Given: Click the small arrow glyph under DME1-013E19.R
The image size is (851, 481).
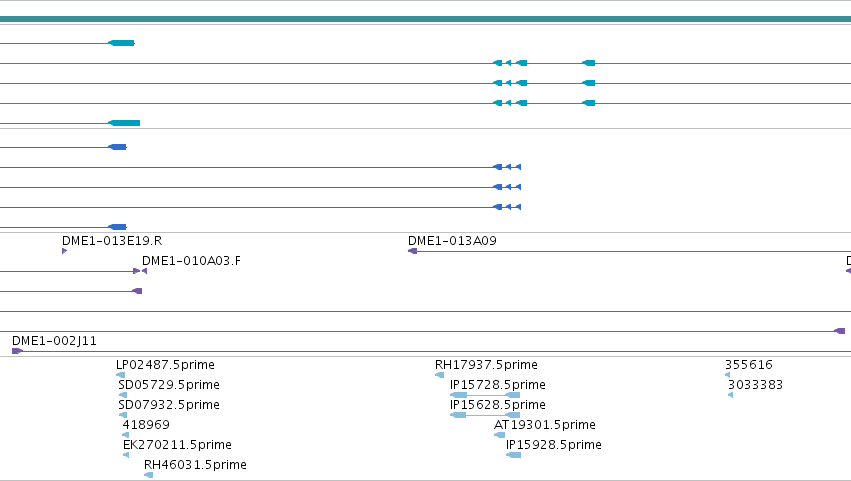Looking at the screenshot, I should (65, 251).
